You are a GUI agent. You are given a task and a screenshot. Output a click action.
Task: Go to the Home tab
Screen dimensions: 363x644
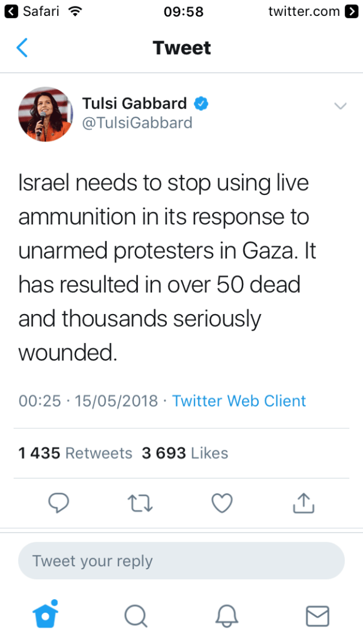45,616
